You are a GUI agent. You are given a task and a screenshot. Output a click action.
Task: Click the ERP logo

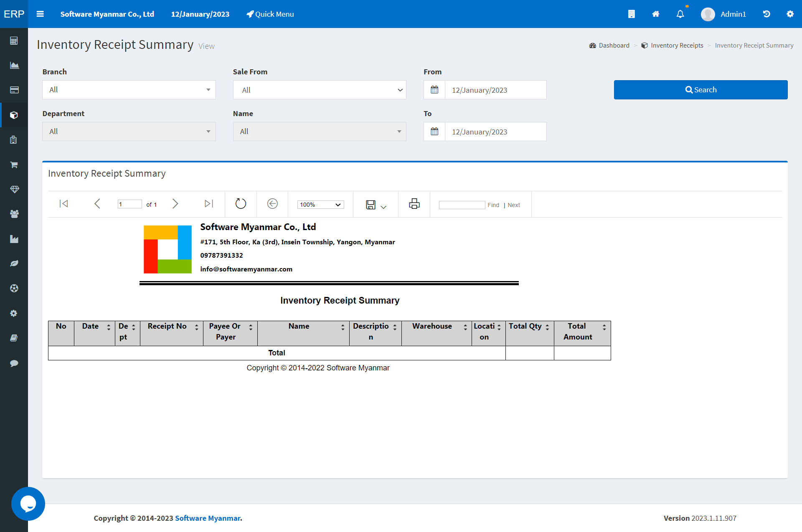[x=14, y=14]
